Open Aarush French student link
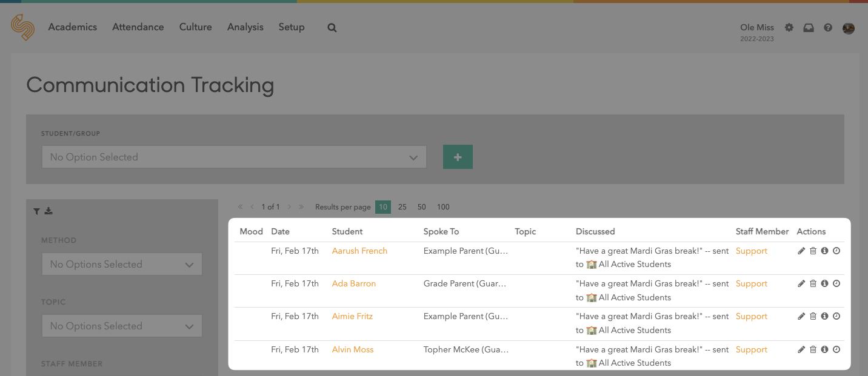 pos(359,251)
